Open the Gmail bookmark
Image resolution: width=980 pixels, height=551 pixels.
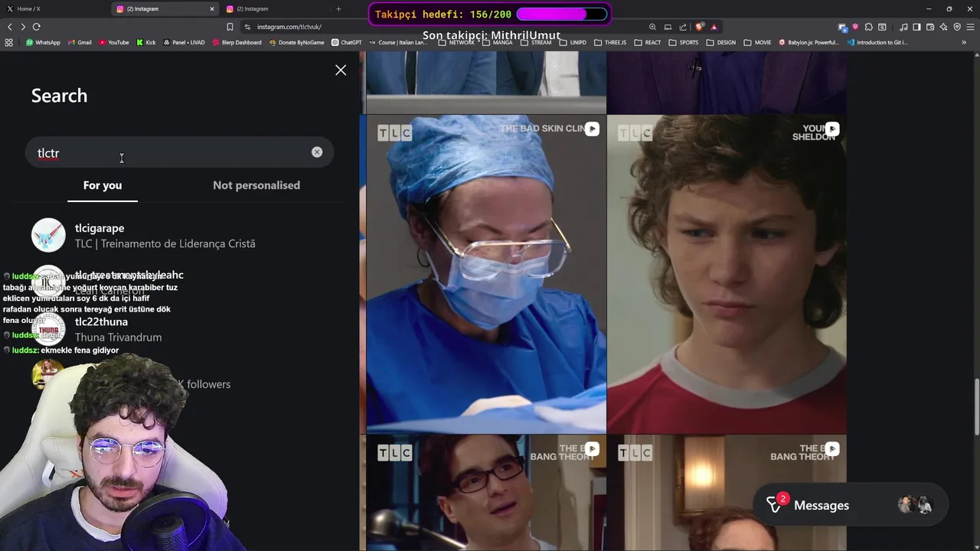[x=80, y=42]
